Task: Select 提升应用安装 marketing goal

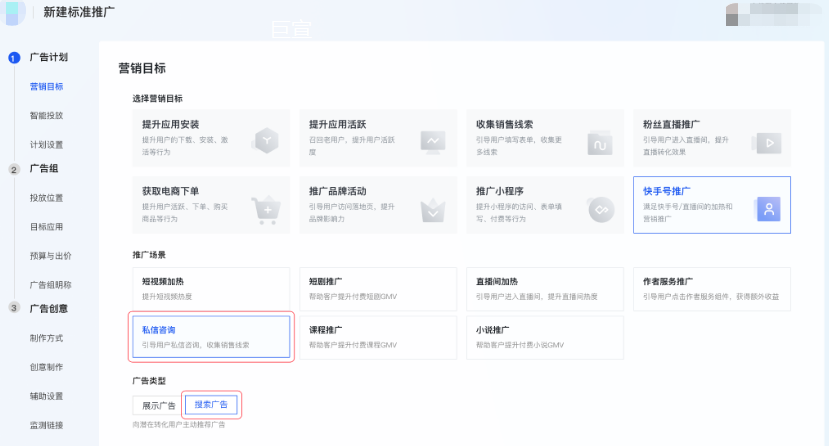Action: coord(211,138)
